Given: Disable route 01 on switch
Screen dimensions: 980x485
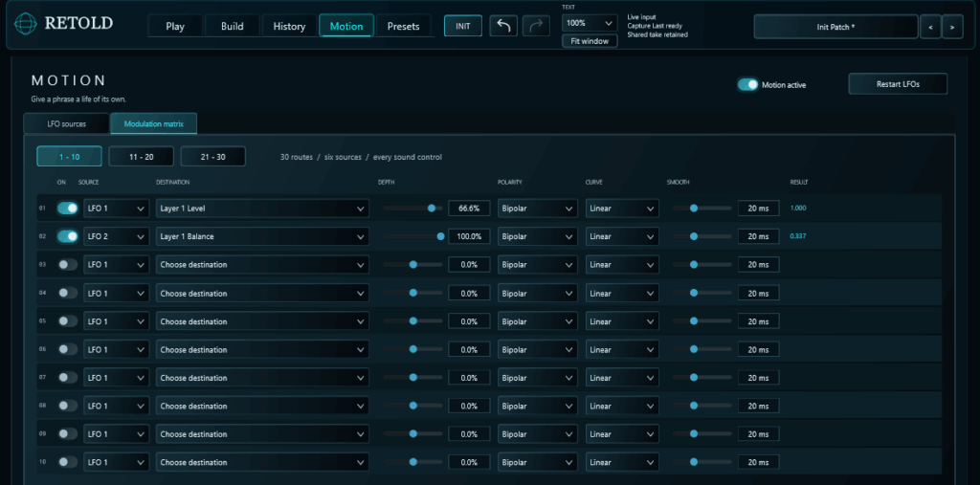Looking at the screenshot, I should 68,209.
